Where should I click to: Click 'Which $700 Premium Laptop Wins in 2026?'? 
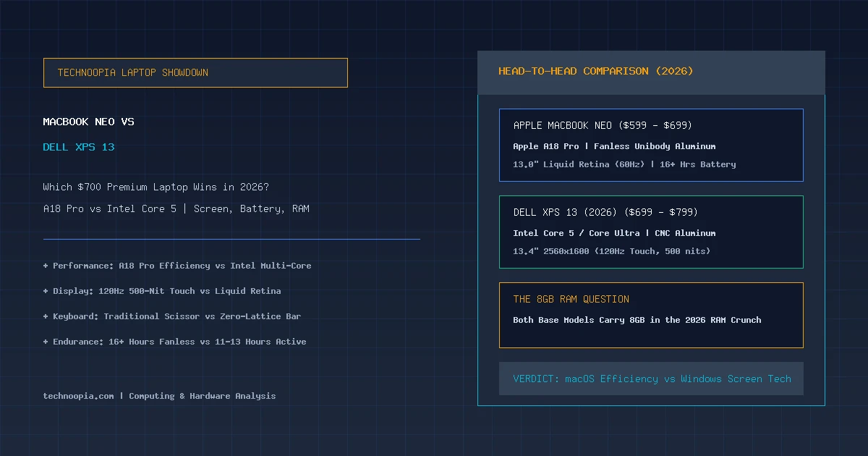tap(156, 187)
